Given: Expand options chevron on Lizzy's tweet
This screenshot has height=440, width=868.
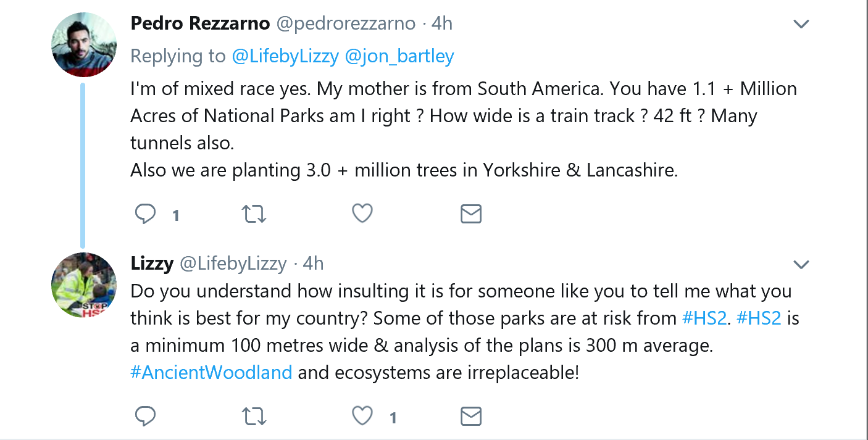Looking at the screenshot, I should tap(801, 265).
